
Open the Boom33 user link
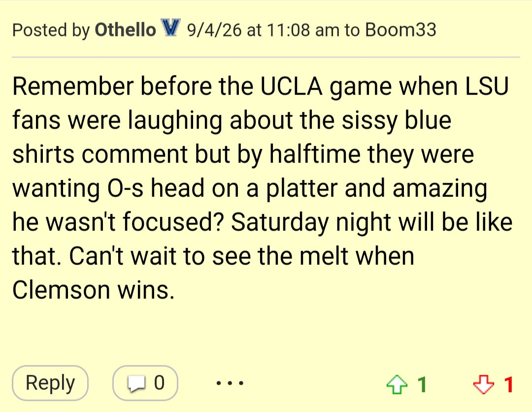[400, 30]
